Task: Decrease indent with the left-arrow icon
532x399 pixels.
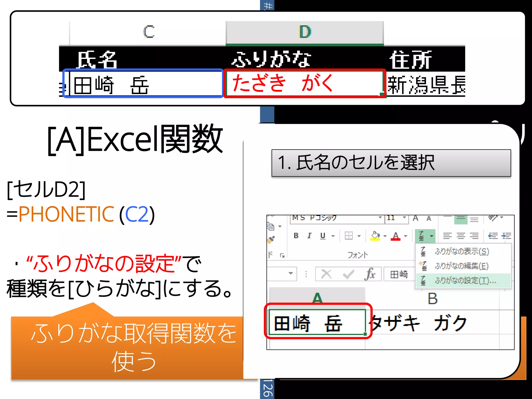Action: (x=493, y=236)
